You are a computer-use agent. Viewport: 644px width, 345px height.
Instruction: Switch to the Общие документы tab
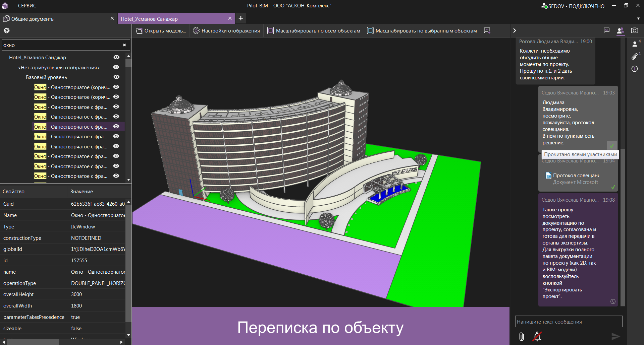click(x=33, y=19)
